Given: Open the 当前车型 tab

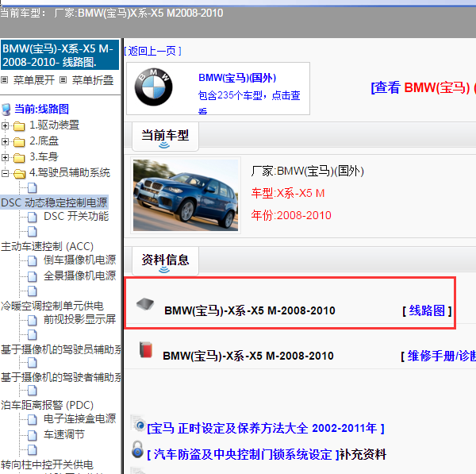Looking at the screenshot, I should 166,136.
